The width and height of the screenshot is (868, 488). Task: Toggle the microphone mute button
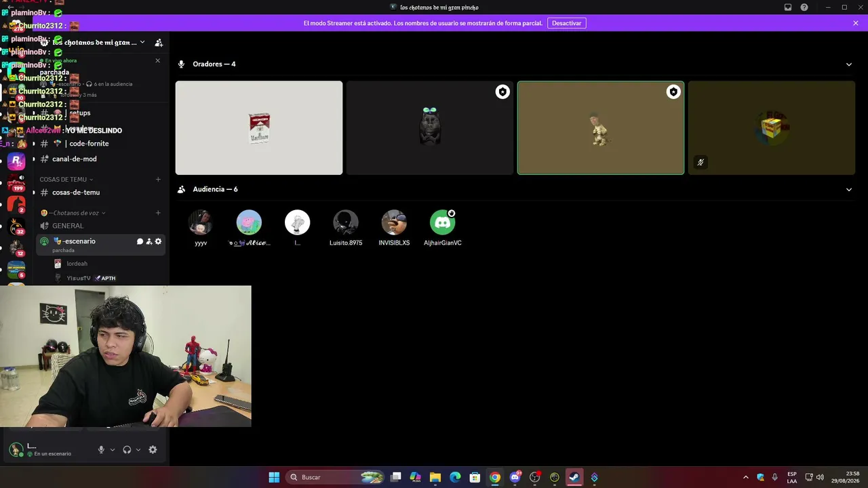(101, 449)
